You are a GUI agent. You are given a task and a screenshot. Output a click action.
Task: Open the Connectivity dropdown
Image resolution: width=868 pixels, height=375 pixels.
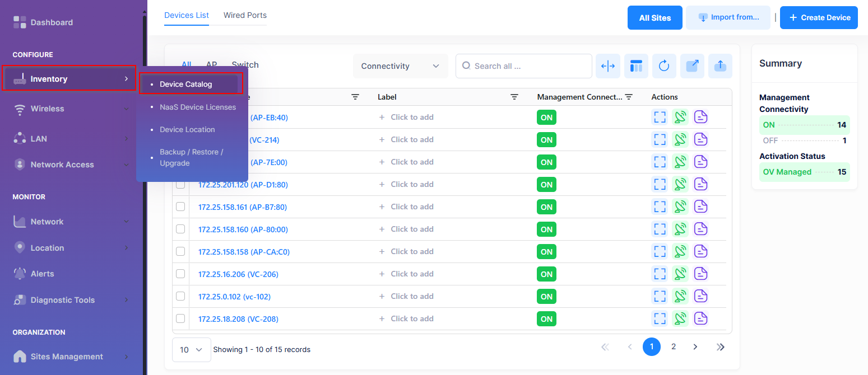point(400,66)
